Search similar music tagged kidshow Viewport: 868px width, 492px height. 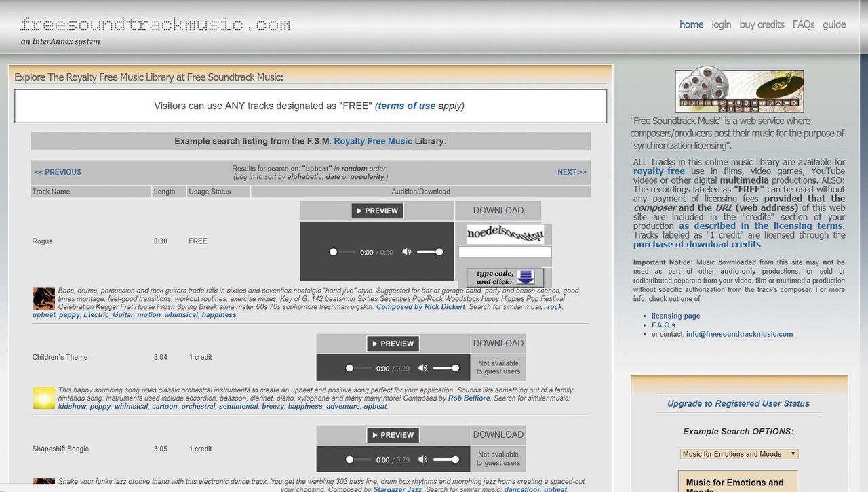[72, 407]
